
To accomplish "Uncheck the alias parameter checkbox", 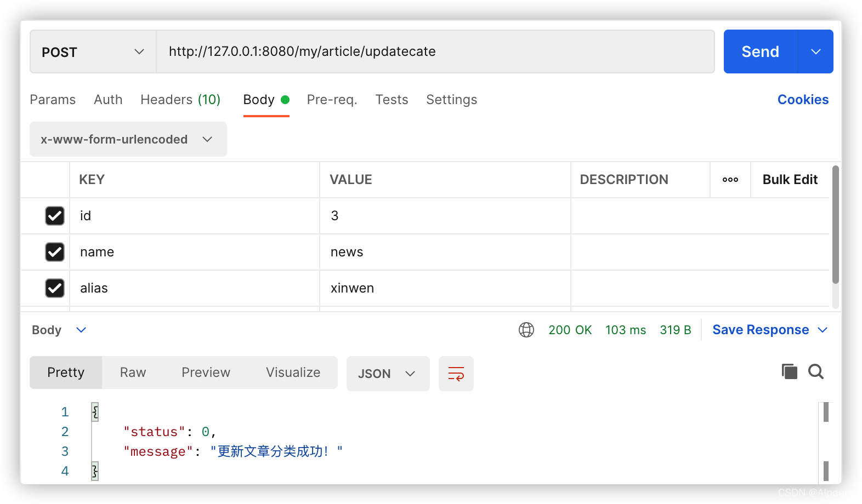I will click(55, 288).
